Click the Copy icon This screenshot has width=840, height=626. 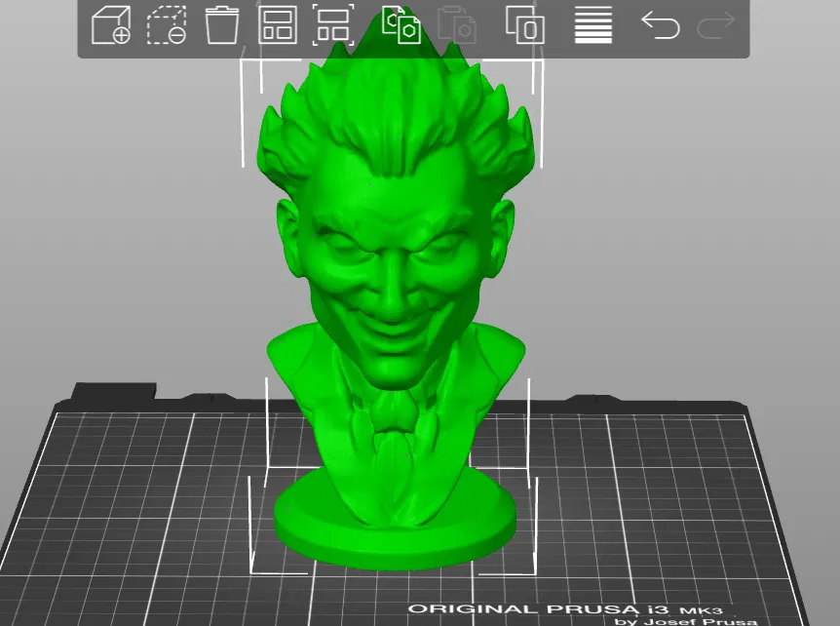(x=401, y=24)
